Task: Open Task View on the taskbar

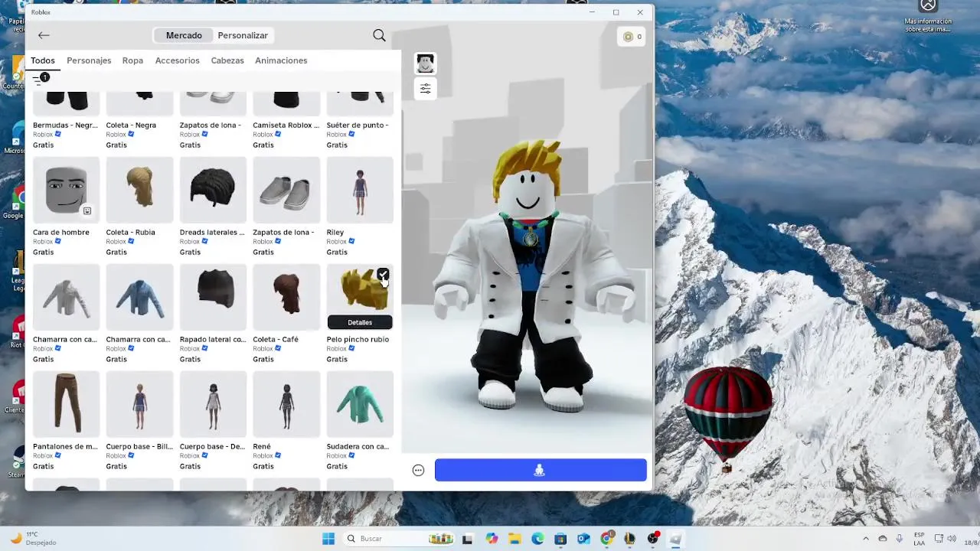Action: [x=467, y=539]
